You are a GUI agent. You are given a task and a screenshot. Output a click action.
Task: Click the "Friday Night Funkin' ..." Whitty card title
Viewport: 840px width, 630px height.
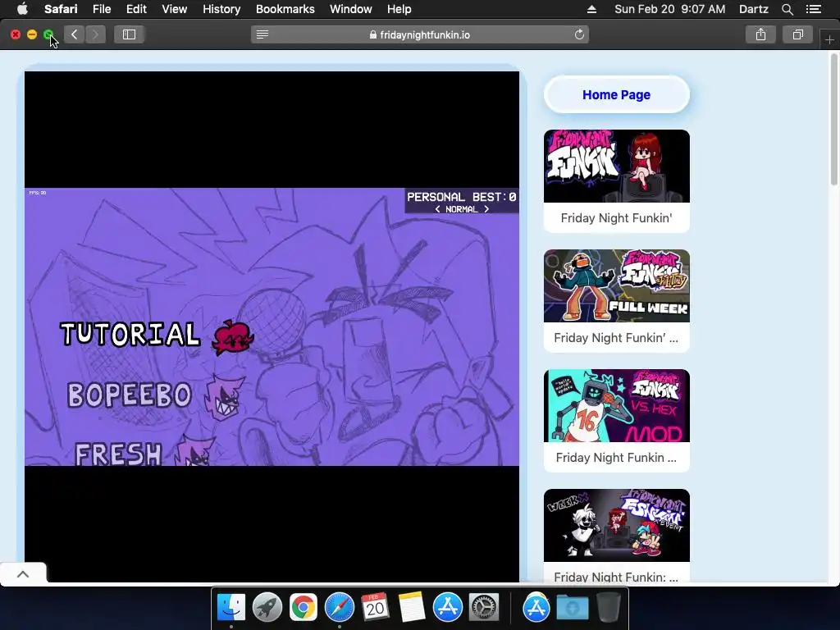point(616,338)
